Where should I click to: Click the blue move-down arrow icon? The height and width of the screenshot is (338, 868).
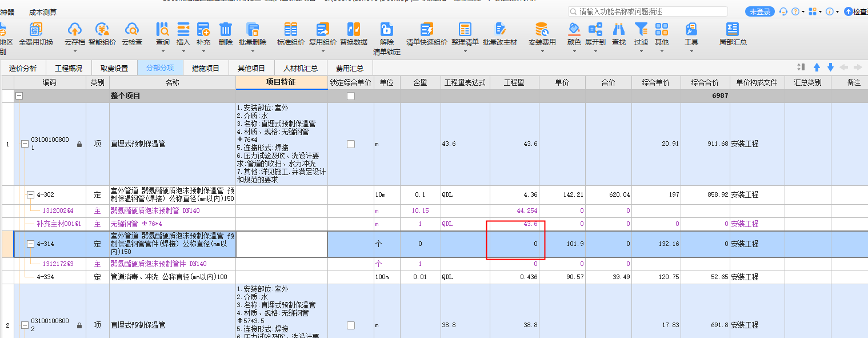coord(830,67)
